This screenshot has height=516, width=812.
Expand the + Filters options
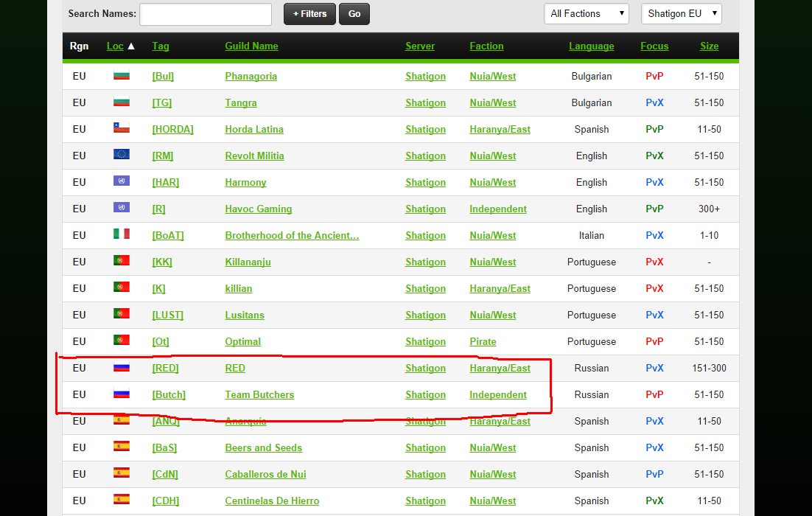tap(309, 14)
